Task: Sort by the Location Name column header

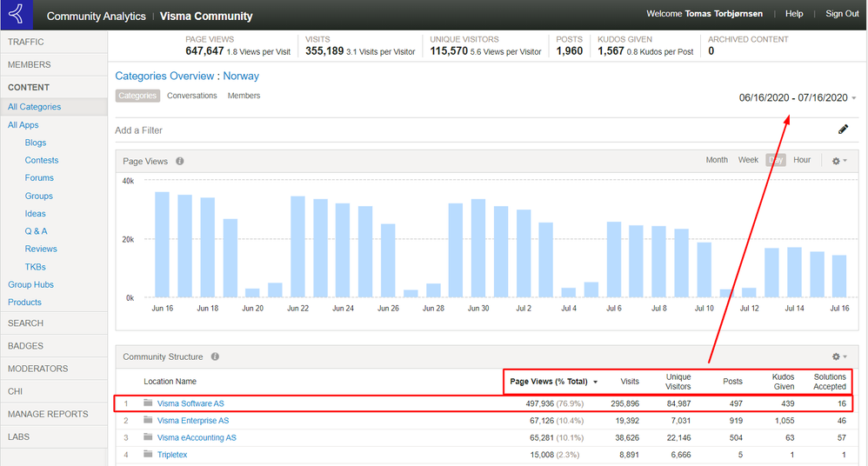Action: (x=170, y=382)
